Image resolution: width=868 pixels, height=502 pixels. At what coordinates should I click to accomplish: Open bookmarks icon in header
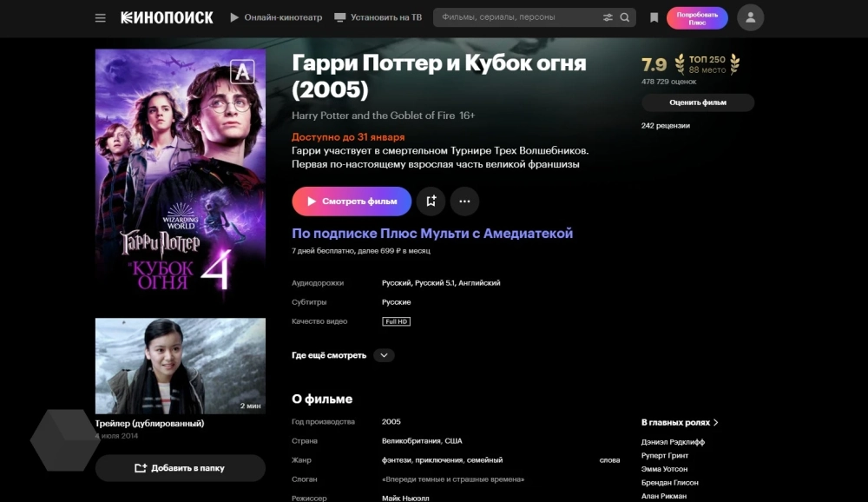pyautogui.click(x=654, y=17)
